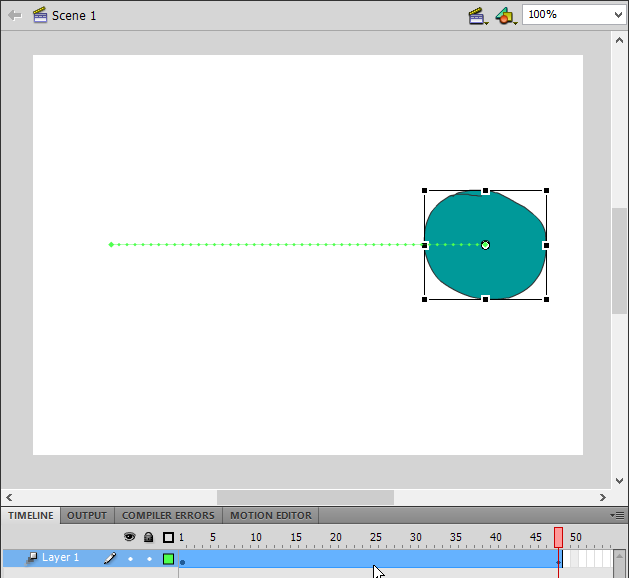629x578 pixels.
Task: Click bottom-right transform handle of circle
Action: [x=546, y=299]
